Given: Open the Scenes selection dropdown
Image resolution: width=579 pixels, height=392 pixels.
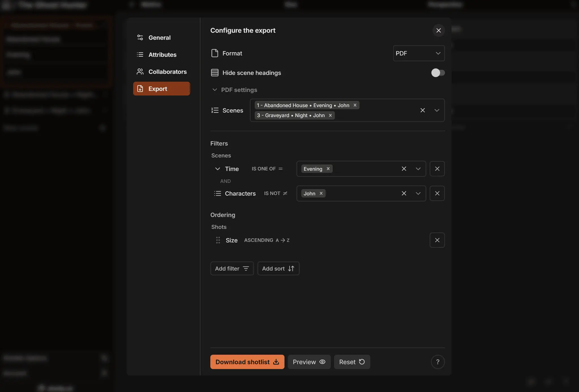Looking at the screenshot, I should click(x=437, y=110).
